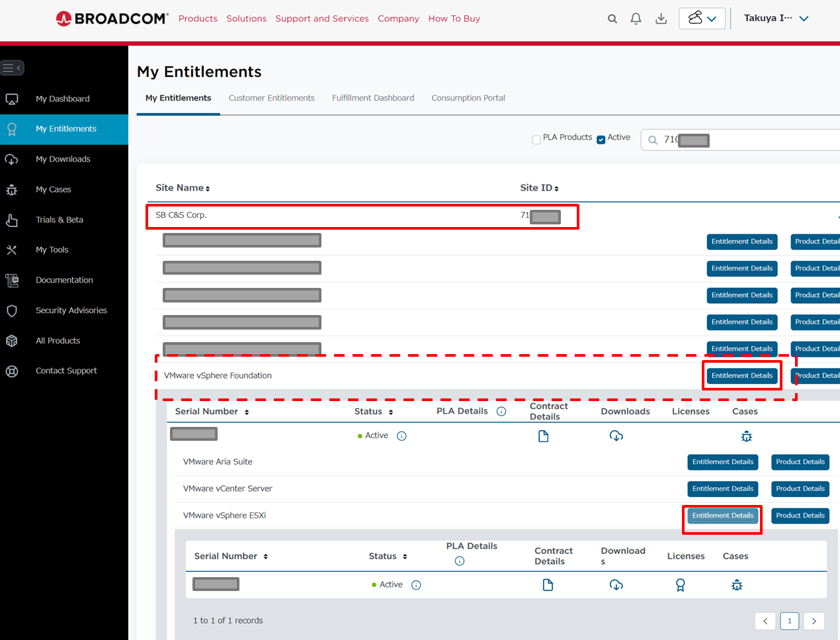Open Entitlement Details for VMware vSphere ESXi
This screenshot has height=640, width=840.
tap(723, 516)
